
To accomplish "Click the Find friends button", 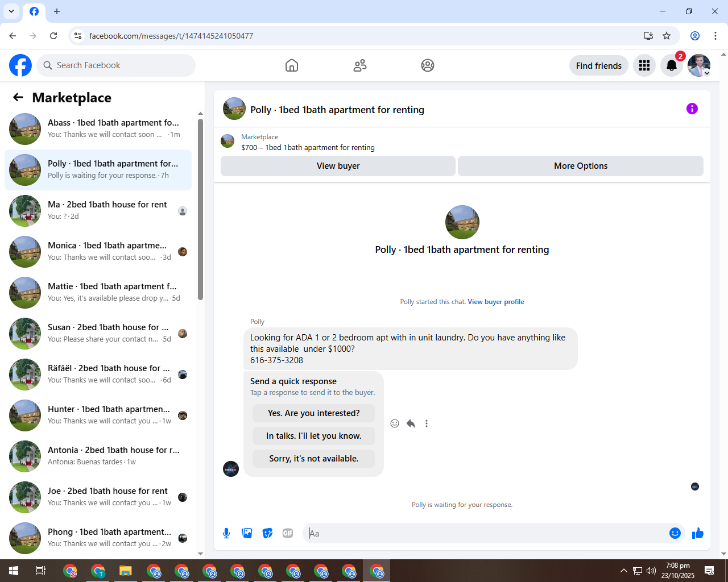I will click(x=599, y=65).
